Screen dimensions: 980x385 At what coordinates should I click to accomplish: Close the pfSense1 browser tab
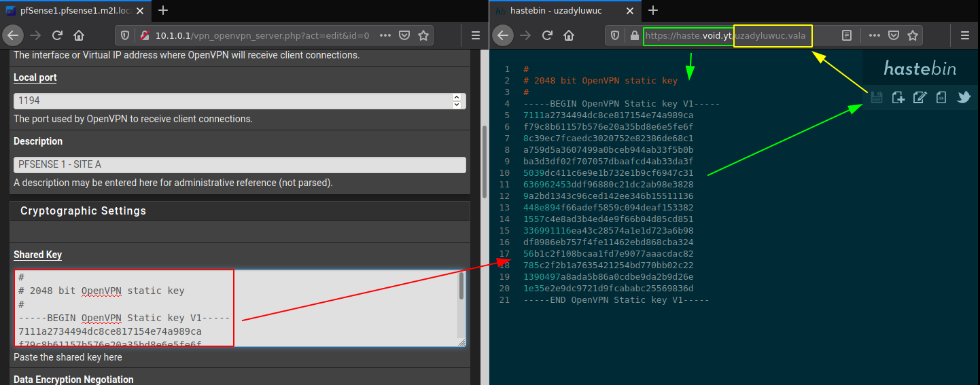point(141,11)
